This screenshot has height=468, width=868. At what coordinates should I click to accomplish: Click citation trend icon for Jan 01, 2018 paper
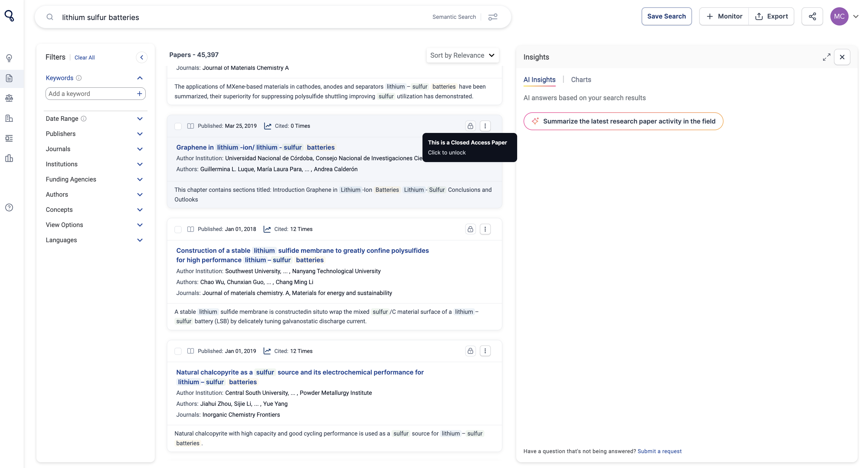(x=267, y=229)
